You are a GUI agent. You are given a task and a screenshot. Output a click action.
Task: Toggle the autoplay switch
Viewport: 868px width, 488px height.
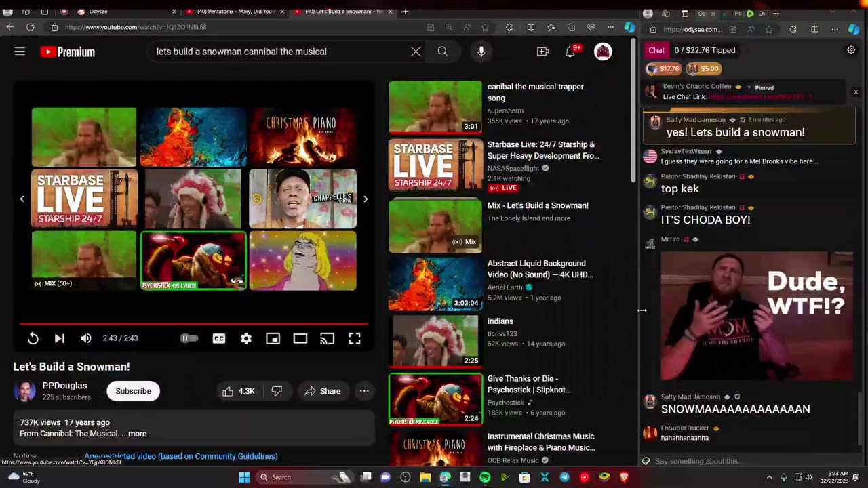189,338
